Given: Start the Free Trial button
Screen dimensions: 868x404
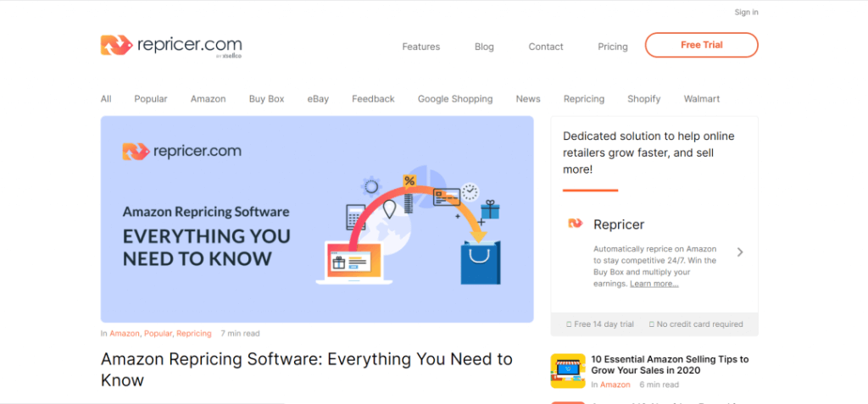Looking at the screenshot, I should click(701, 45).
